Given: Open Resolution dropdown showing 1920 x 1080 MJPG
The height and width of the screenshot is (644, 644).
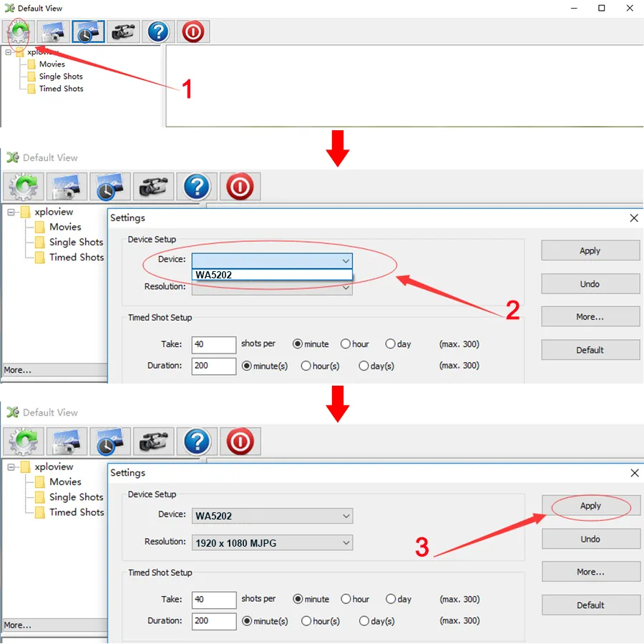Looking at the screenshot, I should coord(273,543).
